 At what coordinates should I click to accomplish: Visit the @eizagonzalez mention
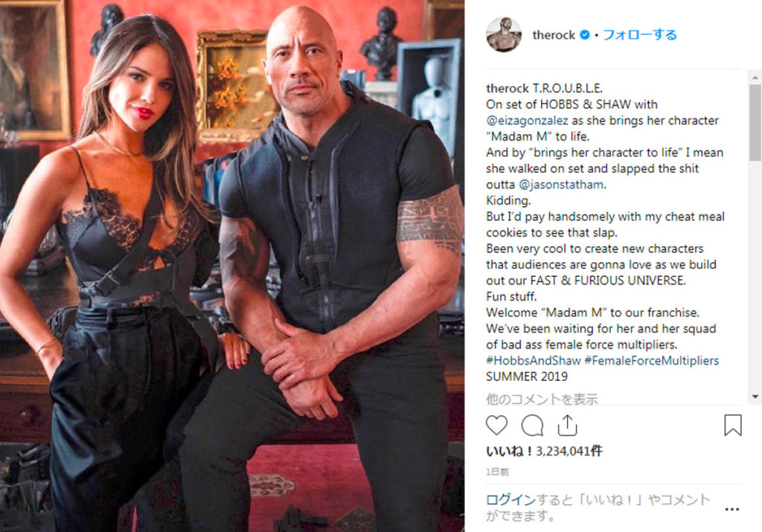[x=527, y=121]
